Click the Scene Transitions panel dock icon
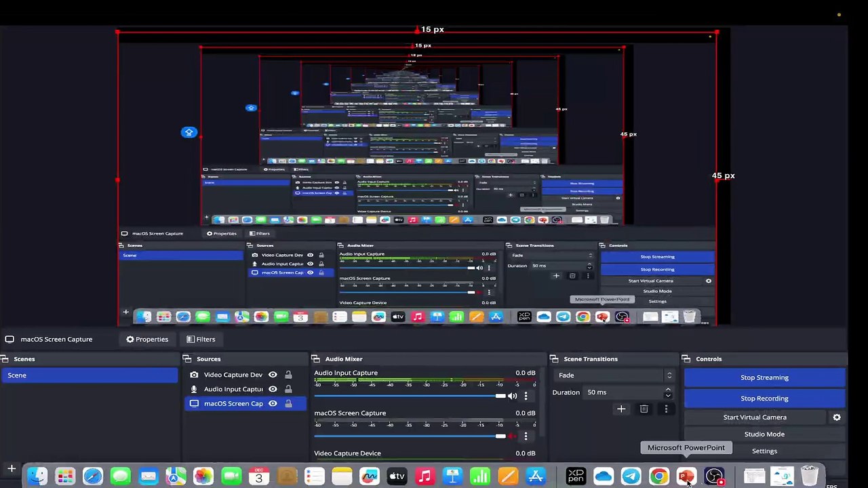Viewport: 868px width, 488px height. [x=555, y=359]
